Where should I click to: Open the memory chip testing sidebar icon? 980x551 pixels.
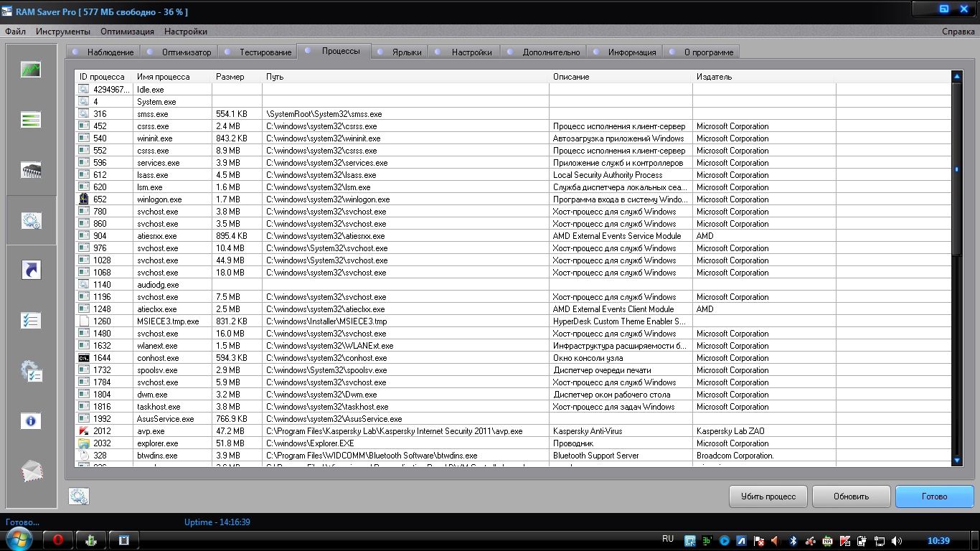click(x=31, y=170)
